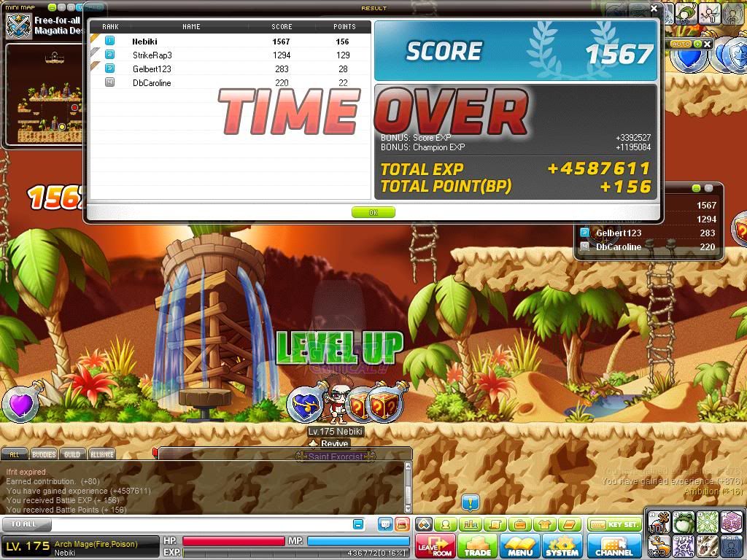The width and height of the screenshot is (747, 560).
Task: Select Nebiki row in the rank table
Action: click(x=230, y=42)
